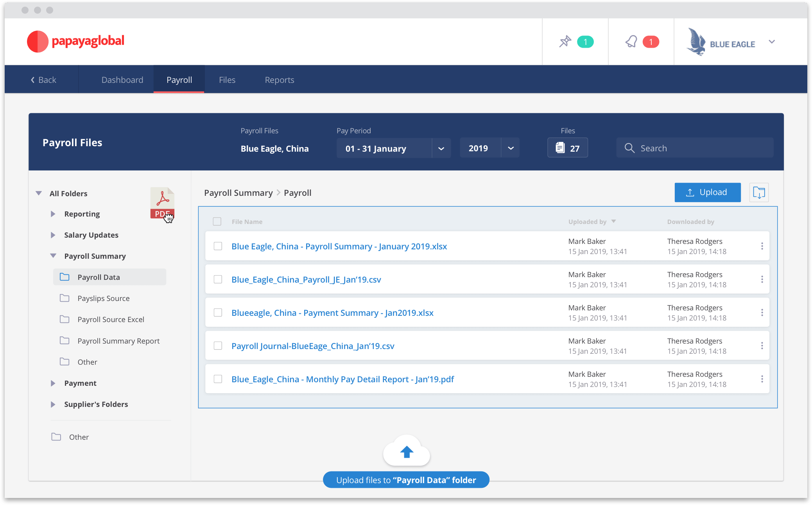
Task: Open three-dot menu for Blue_Eagle_China_Payroll_JE_Jan'19.csv
Action: coord(762,279)
